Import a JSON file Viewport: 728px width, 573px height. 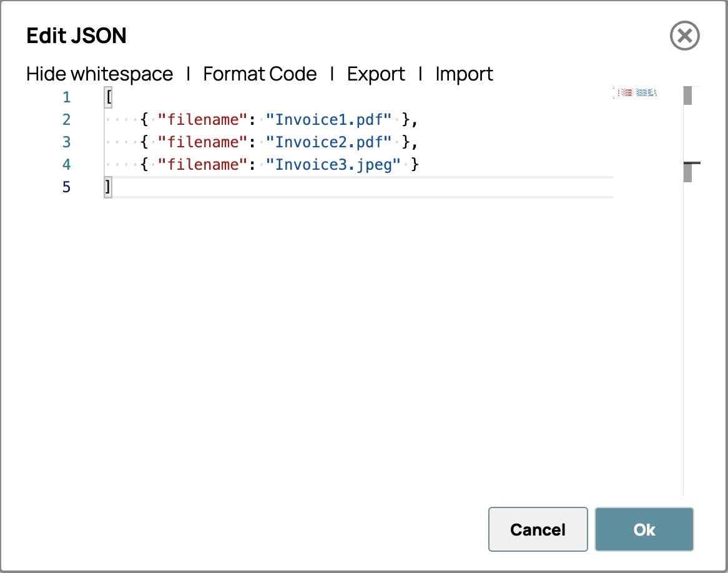(464, 74)
